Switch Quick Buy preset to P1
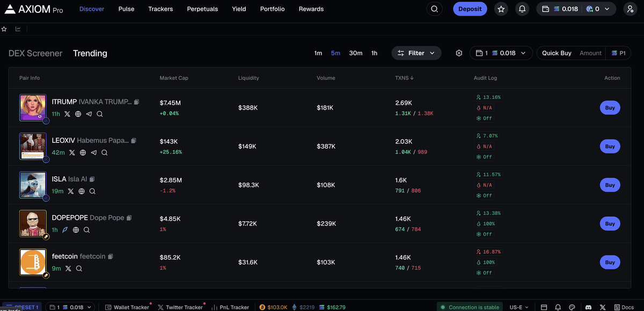Viewport: 644px width, 311px height. [x=618, y=53]
